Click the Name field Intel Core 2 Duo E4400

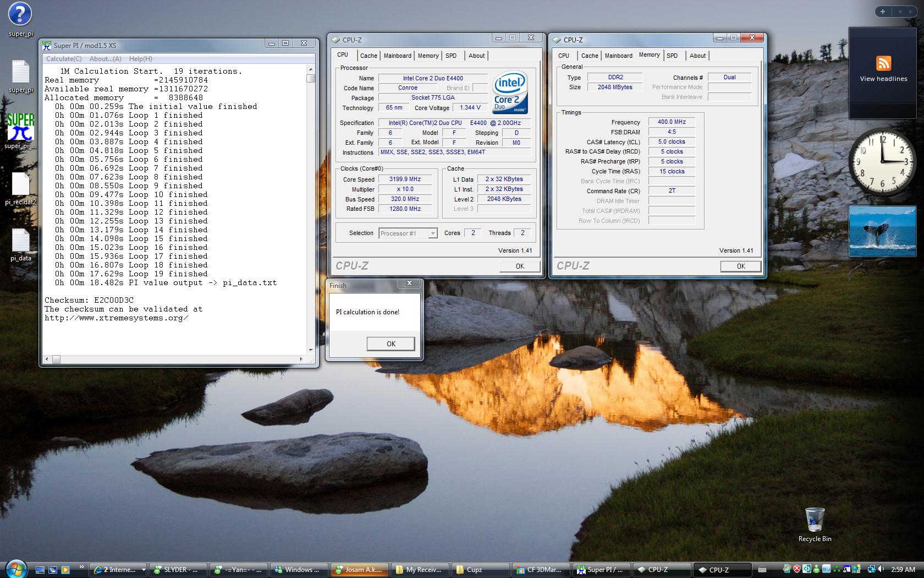[x=433, y=78]
